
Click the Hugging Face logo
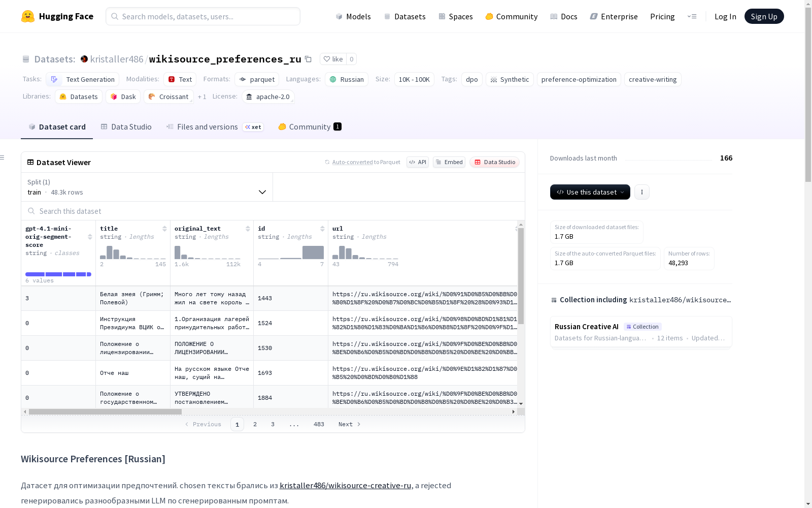tap(57, 16)
